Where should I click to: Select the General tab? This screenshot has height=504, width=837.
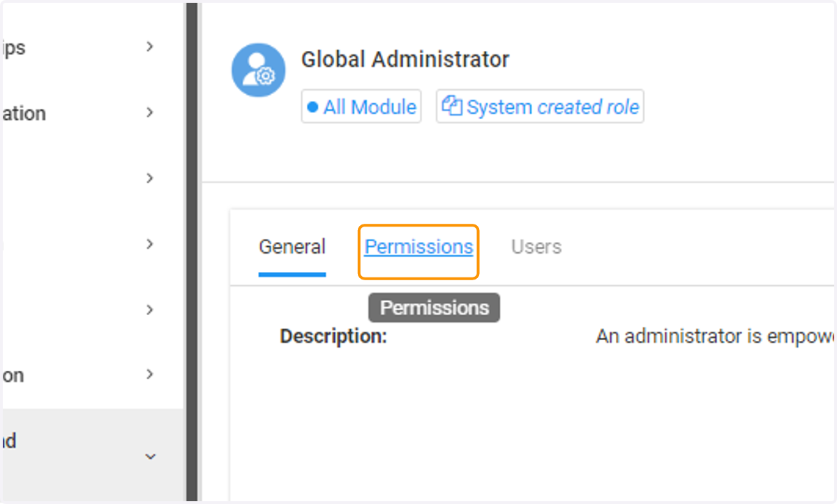pos(292,247)
